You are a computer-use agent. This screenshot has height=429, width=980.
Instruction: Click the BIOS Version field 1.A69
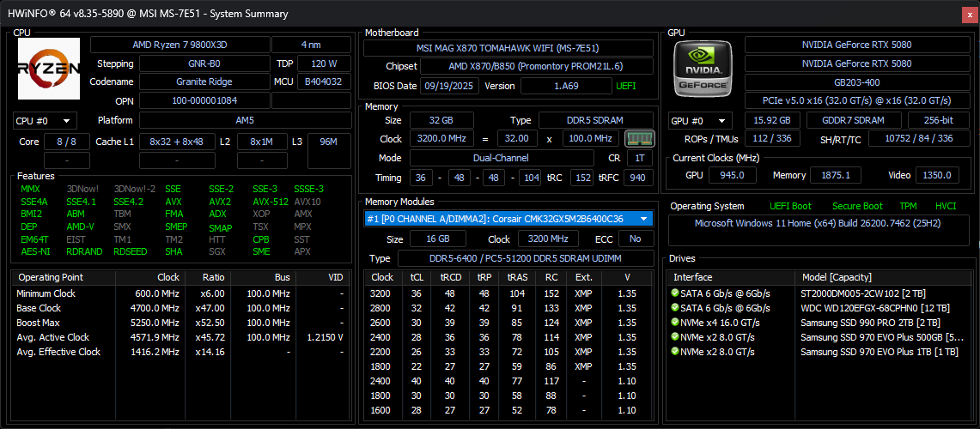pos(566,86)
